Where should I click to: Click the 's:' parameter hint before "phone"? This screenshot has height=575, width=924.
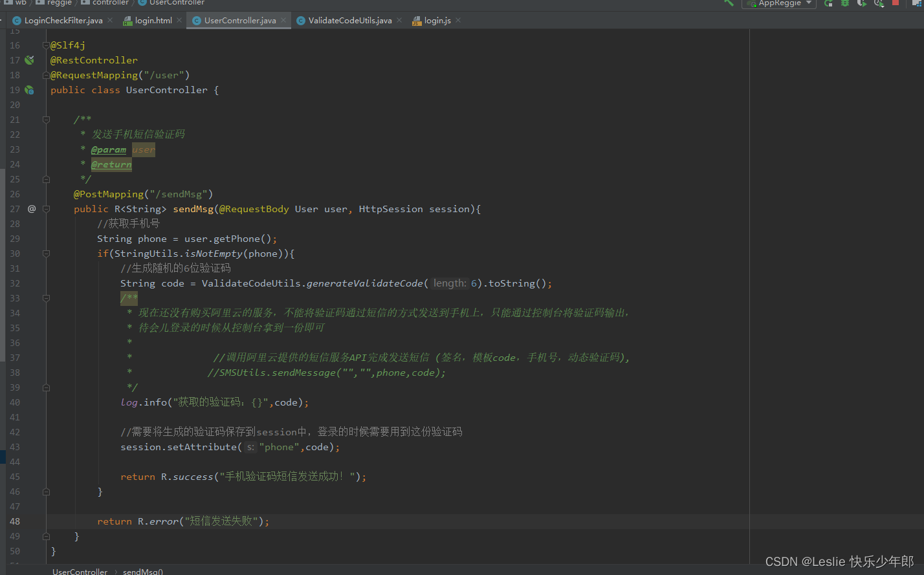[x=250, y=447]
